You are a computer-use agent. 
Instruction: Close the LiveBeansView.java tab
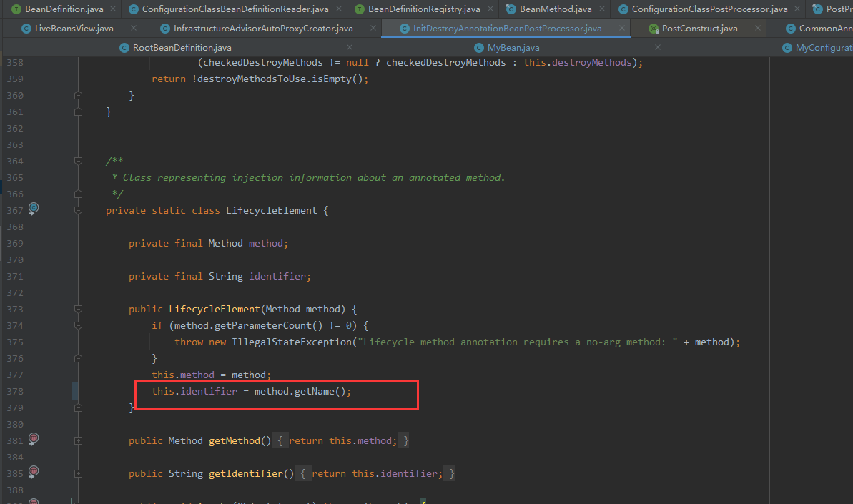coord(134,28)
